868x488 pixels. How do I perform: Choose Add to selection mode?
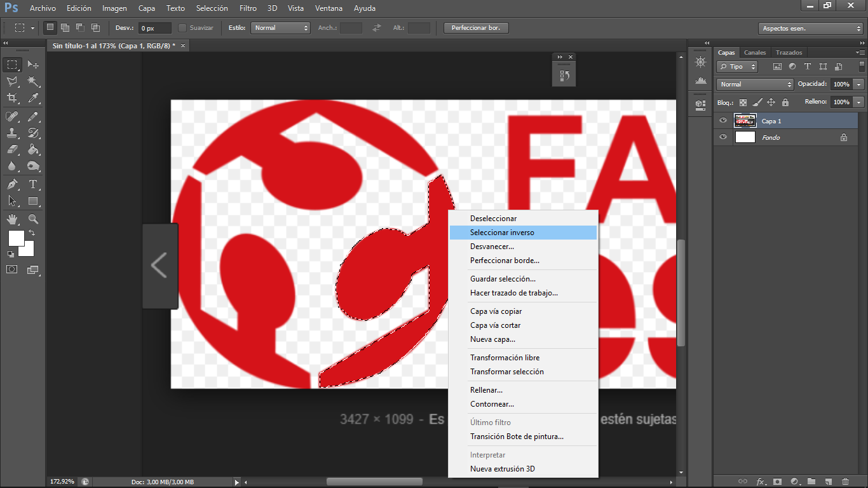click(65, 27)
